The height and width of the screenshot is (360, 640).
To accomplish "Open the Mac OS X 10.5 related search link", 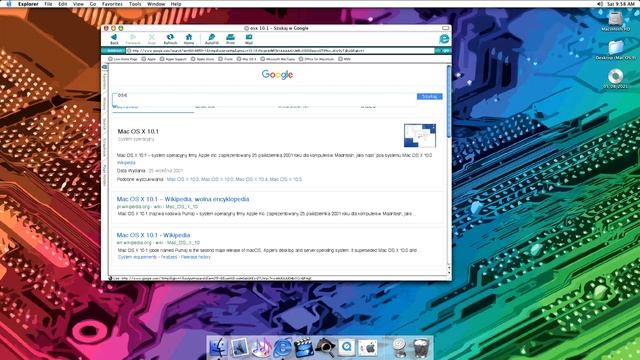I will coord(286,179).
